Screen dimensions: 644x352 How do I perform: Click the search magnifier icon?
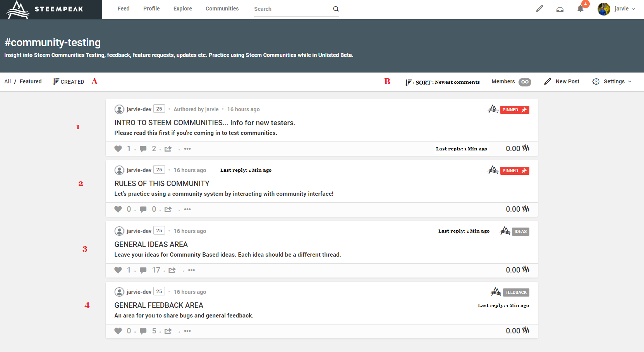click(336, 9)
